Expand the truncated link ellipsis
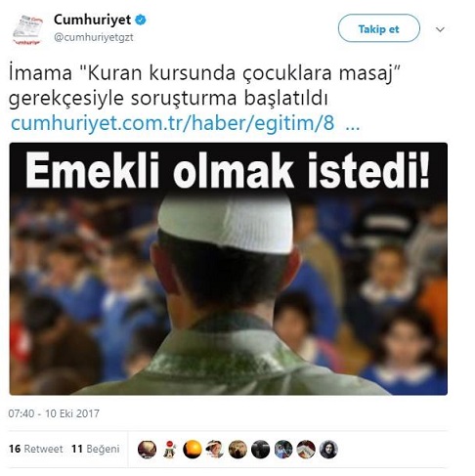 click(x=352, y=124)
